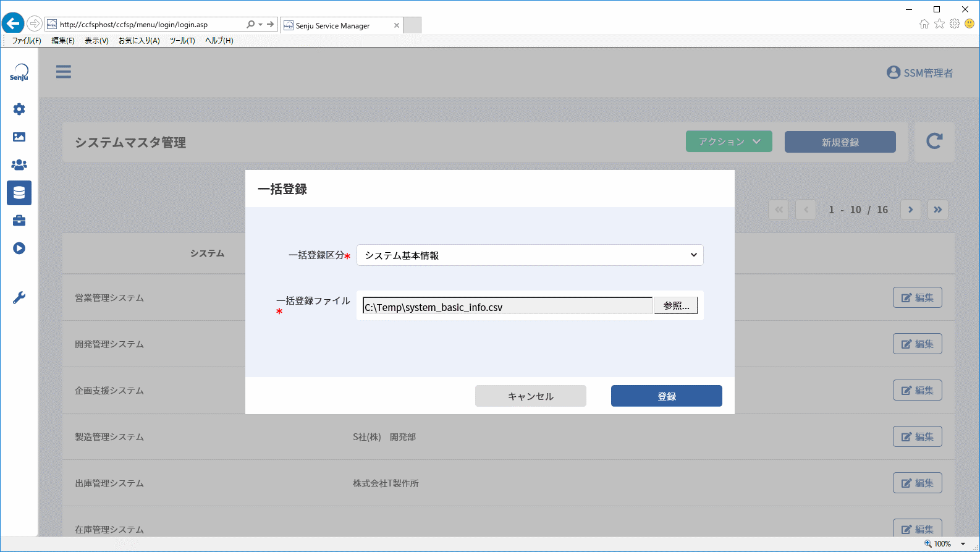This screenshot has height=552, width=980.
Task: Select the database master sidebar icon
Action: (19, 193)
